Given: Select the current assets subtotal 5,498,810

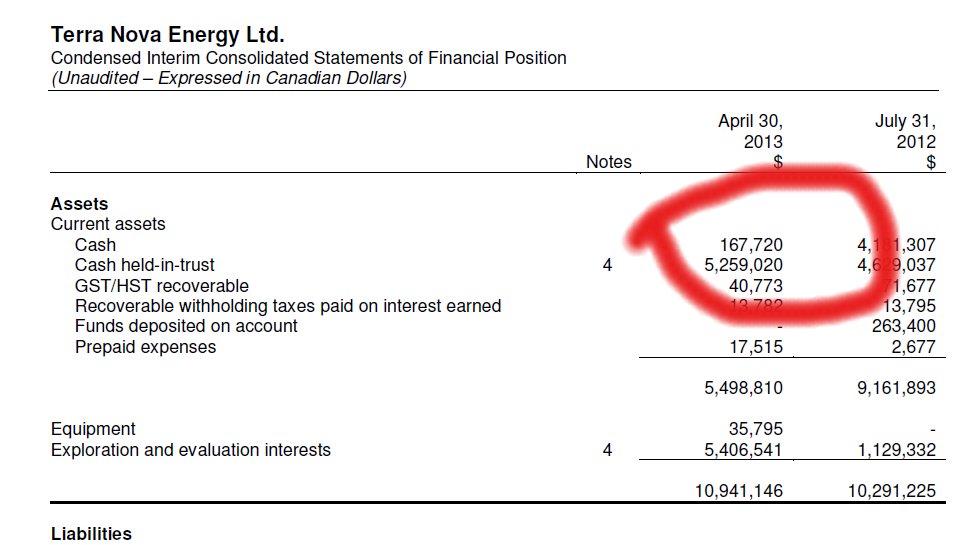Looking at the screenshot, I should click(x=743, y=388).
